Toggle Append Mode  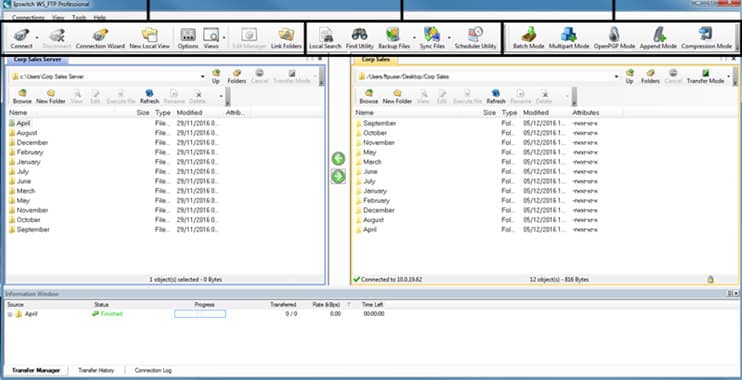pyautogui.click(x=658, y=38)
